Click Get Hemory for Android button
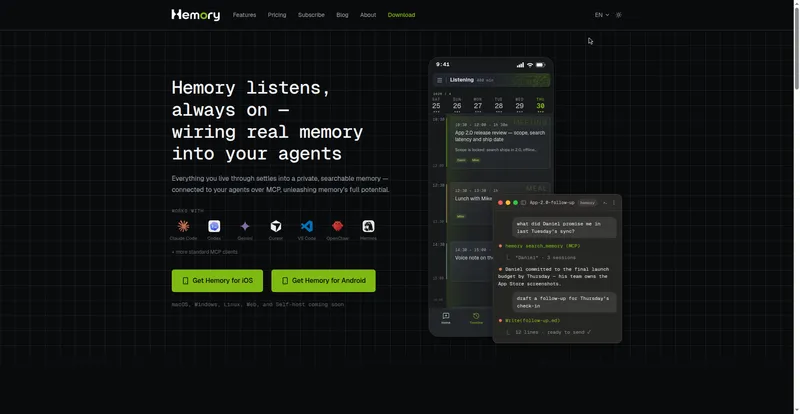The image size is (800, 414). tap(323, 281)
